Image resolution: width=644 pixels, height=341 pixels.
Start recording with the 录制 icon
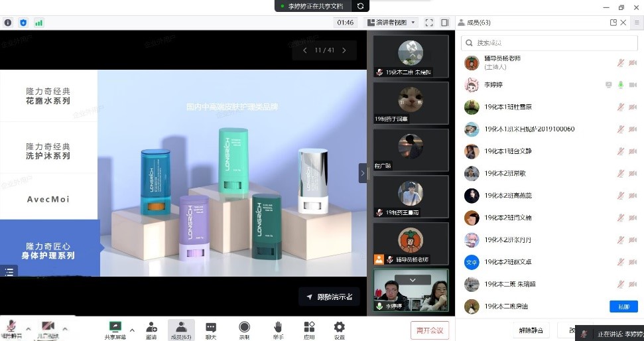point(244,328)
